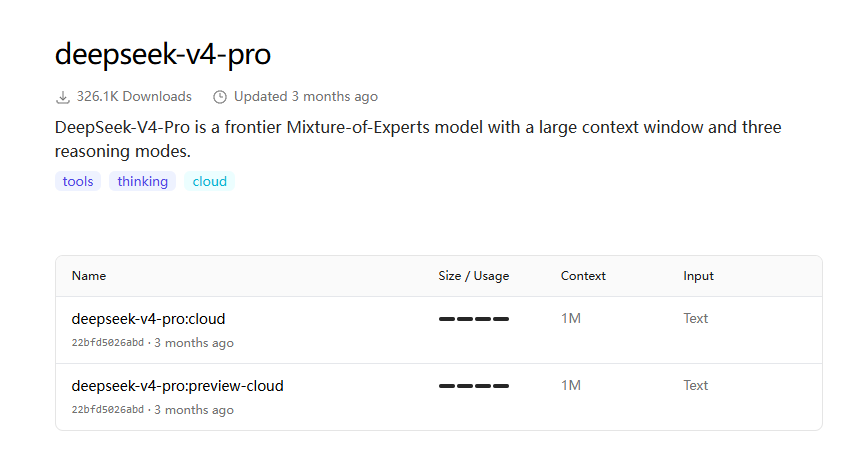
Task: Click the Text input value in preview-cloud row
Action: (695, 385)
